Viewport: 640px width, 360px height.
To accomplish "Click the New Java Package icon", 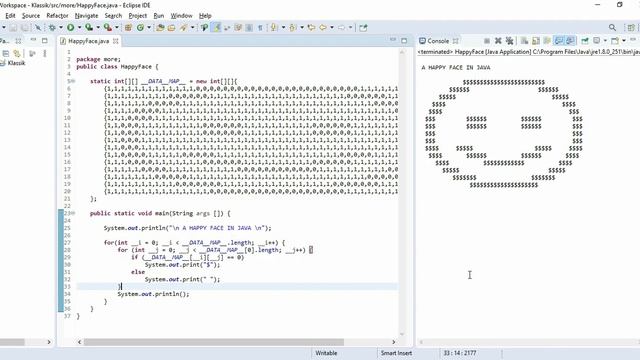I will coord(128,27).
